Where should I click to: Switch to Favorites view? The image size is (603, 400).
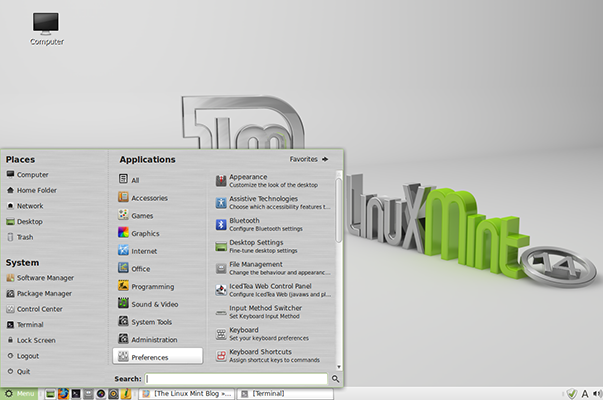click(309, 159)
